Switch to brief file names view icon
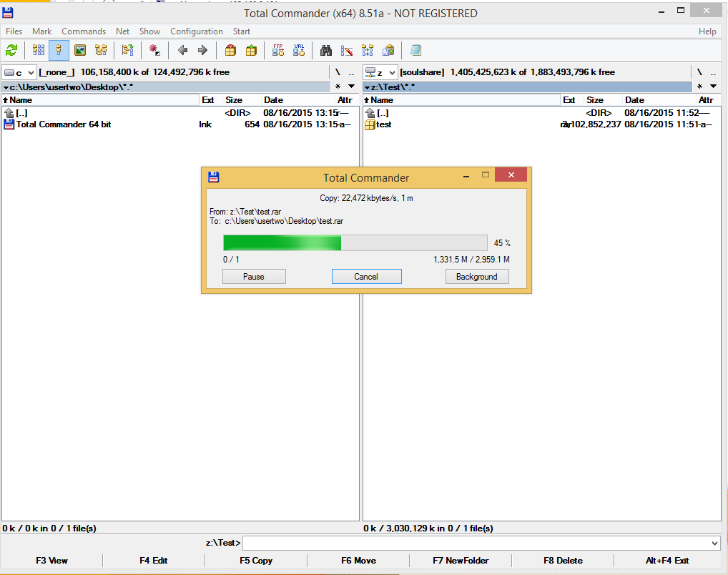The height and width of the screenshot is (575, 728). [39, 50]
